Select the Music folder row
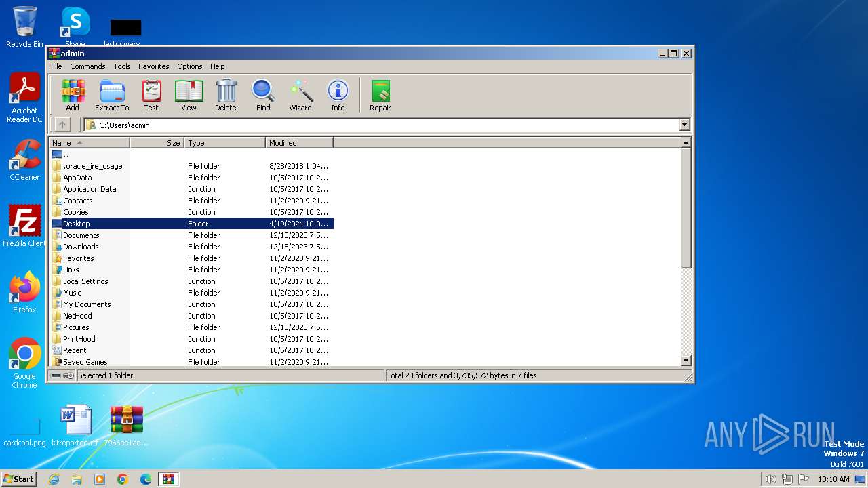Viewport: 868px width, 488px height. click(x=192, y=293)
